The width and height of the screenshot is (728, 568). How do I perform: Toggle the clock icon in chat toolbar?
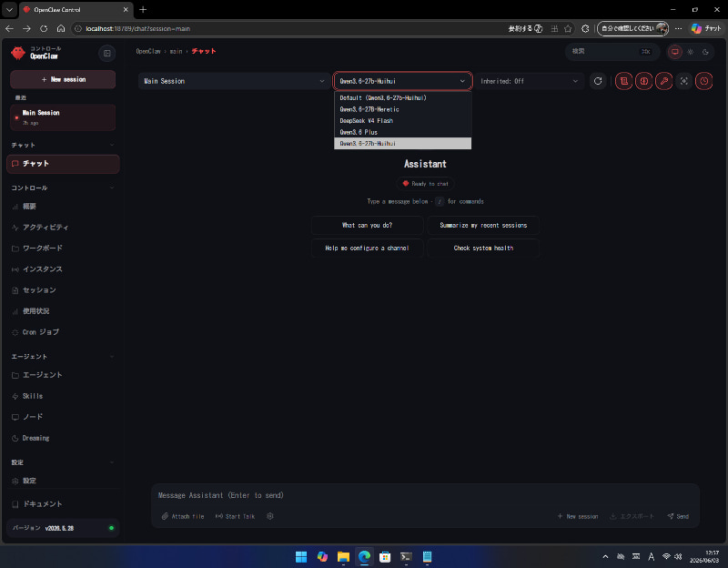click(x=703, y=81)
